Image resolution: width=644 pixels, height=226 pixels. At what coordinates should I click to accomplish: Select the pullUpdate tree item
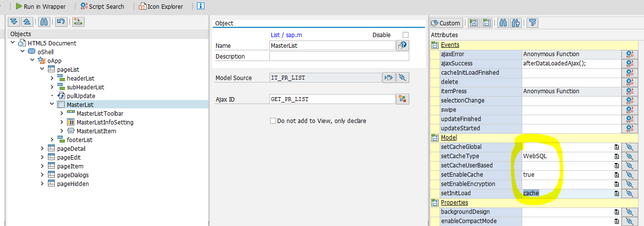pyautogui.click(x=81, y=96)
